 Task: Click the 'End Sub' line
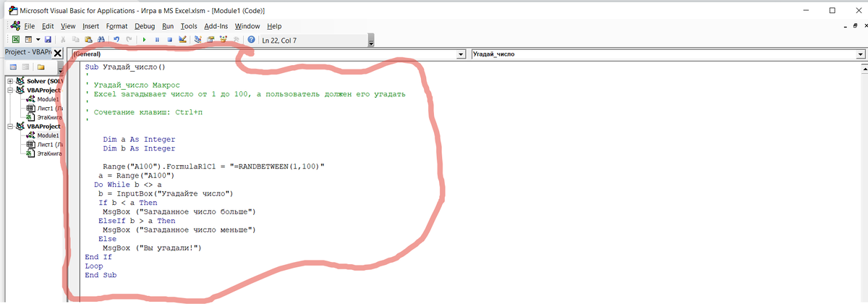[101, 275]
